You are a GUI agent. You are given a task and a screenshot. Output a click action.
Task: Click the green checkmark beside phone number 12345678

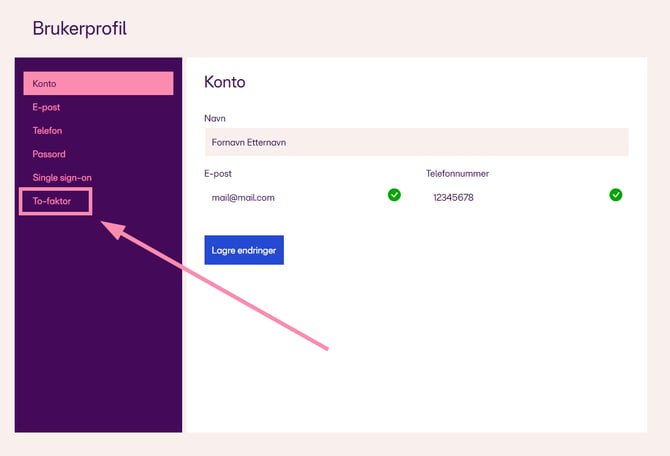616,195
